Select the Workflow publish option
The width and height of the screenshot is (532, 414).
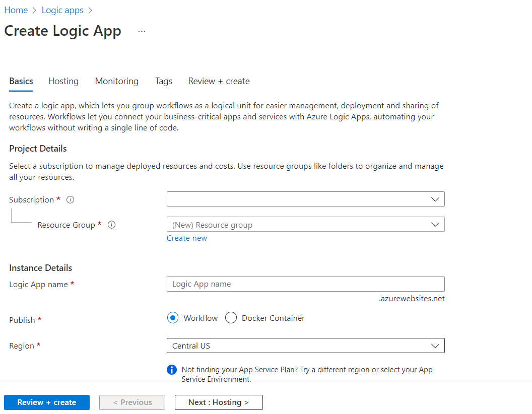click(x=173, y=318)
